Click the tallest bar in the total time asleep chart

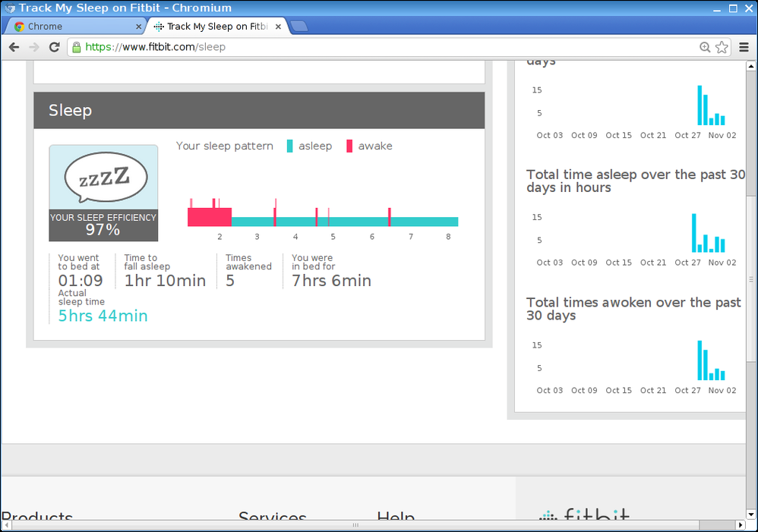[694, 233]
